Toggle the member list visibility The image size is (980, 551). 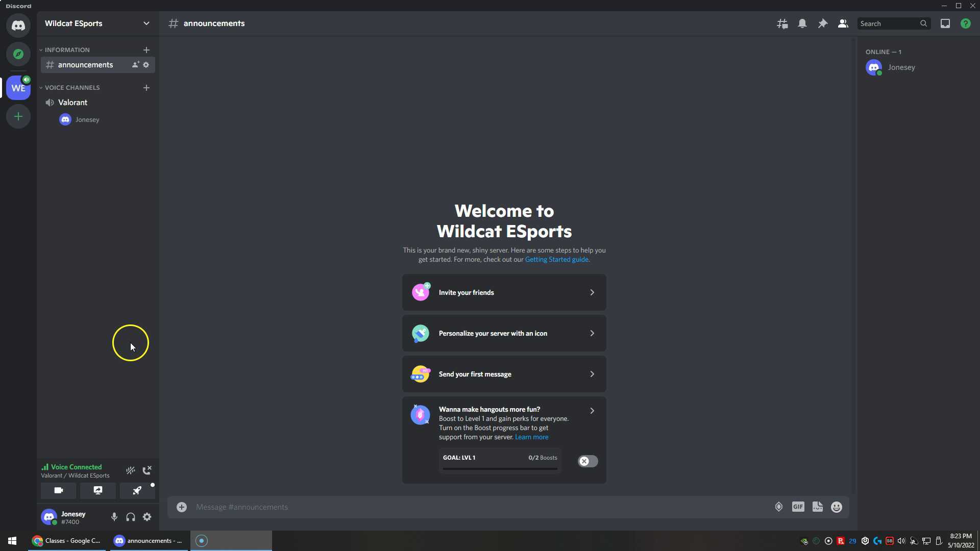[843, 23]
